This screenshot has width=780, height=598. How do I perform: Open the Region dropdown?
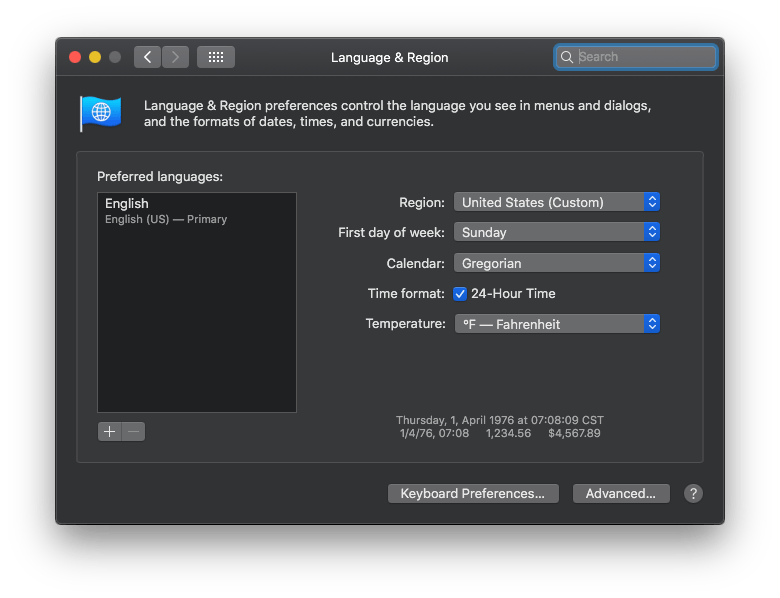557,202
